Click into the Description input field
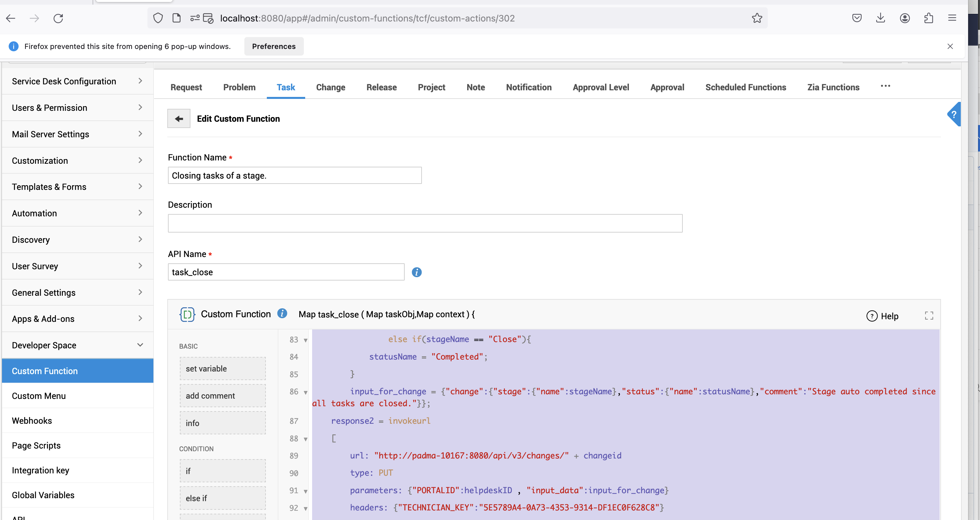Image resolution: width=980 pixels, height=520 pixels. click(x=425, y=223)
